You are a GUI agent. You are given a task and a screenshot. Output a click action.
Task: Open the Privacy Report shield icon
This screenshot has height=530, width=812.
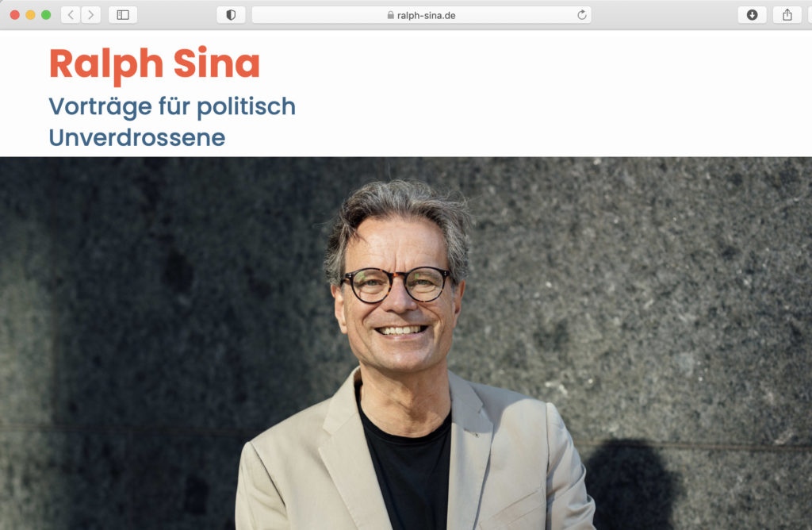point(231,15)
